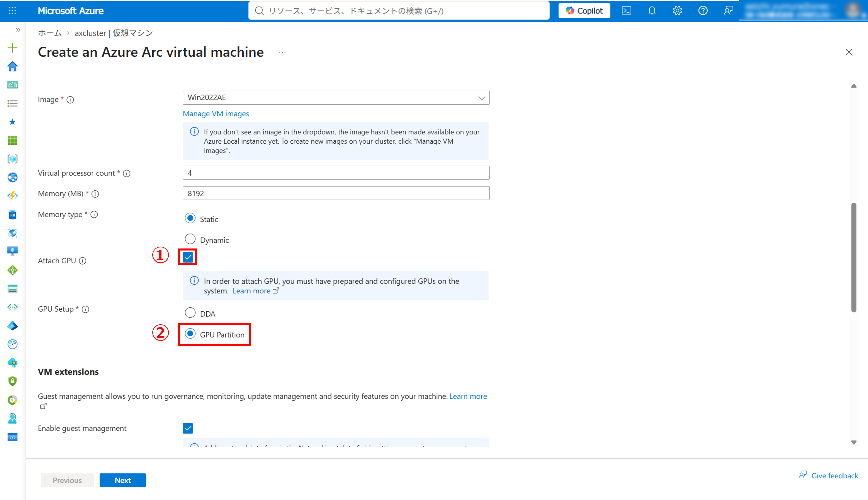The width and height of the screenshot is (868, 500).
Task: Focus the top search resources box
Action: pyautogui.click(x=399, y=11)
